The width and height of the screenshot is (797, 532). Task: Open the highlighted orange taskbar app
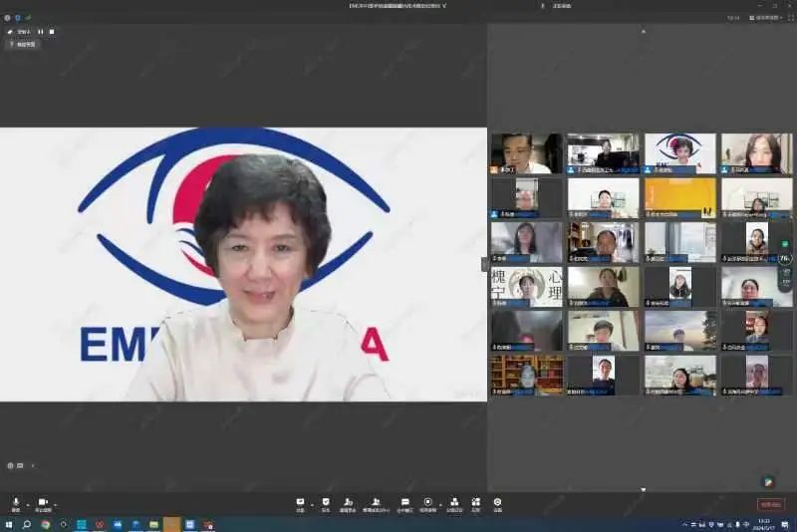tap(171, 524)
